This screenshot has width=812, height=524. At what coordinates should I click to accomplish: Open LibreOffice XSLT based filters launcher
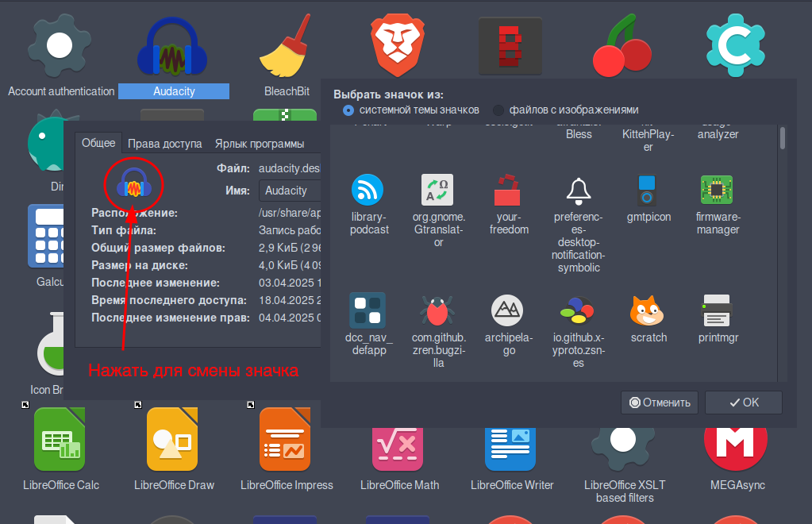click(x=623, y=449)
